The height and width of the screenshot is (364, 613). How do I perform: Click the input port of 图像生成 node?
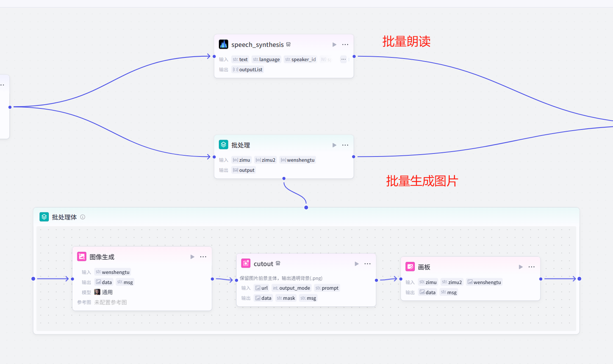coord(72,279)
